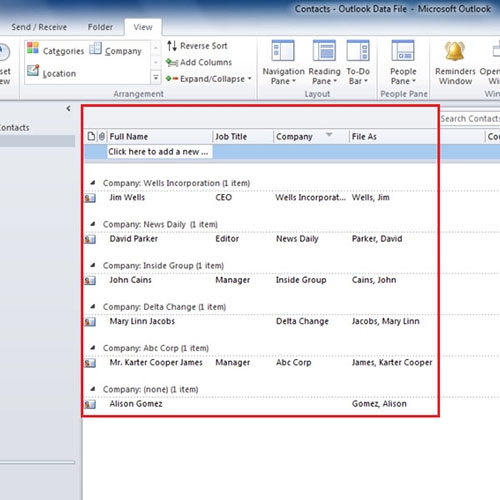Click the Reverse Sort button
This screenshot has height=500, width=500.
(197, 46)
